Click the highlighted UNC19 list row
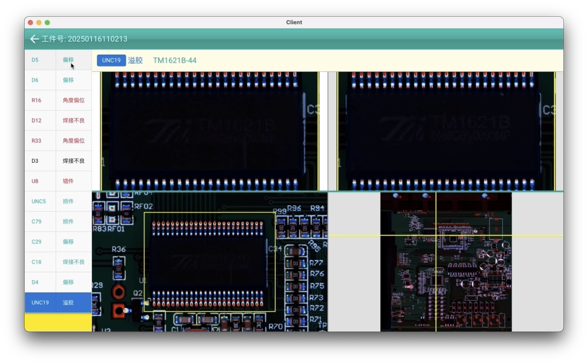The image size is (588, 364). (58, 303)
